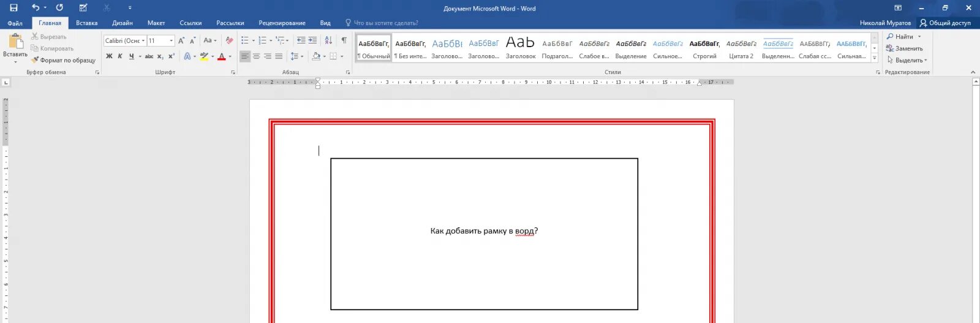This screenshot has width=980, height=323.
Task: Open text effects A icon
Action: (187, 56)
